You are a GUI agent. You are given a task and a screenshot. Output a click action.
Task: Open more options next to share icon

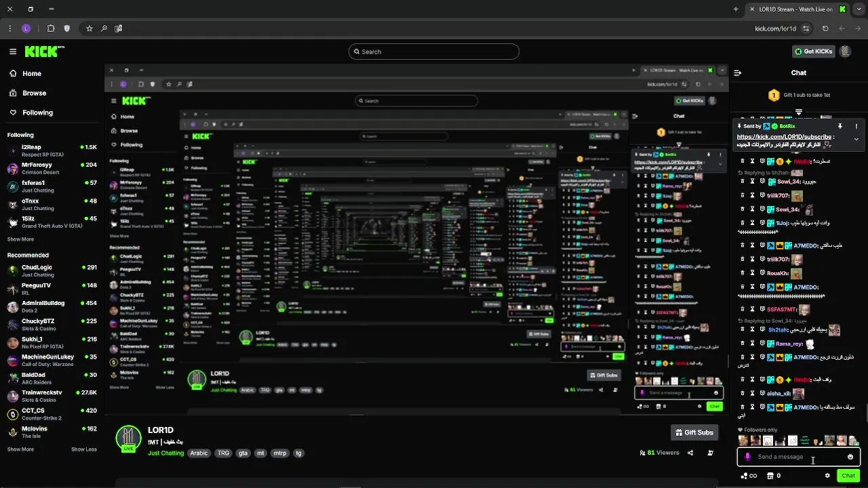[710, 453]
